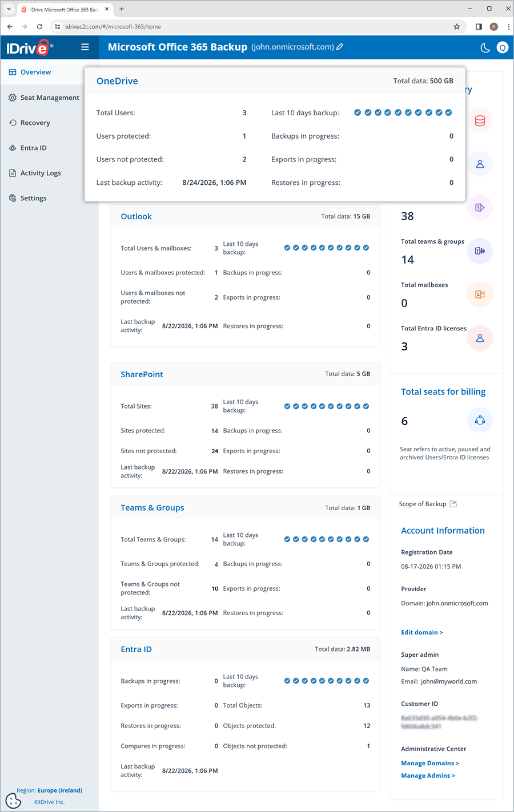This screenshot has width=514, height=812.
Task: Bookmark this page with star icon
Action: point(457,26)
